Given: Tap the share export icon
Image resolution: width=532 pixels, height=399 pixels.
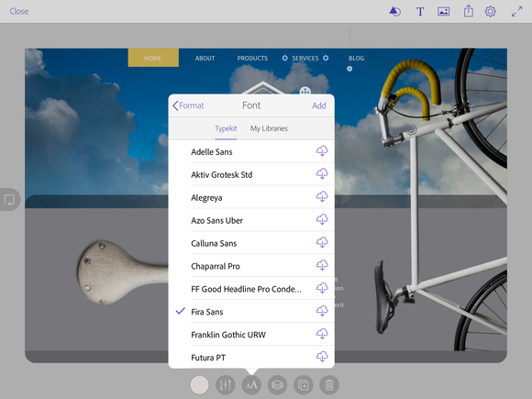Looking at the screenshot, I should 469,11.
